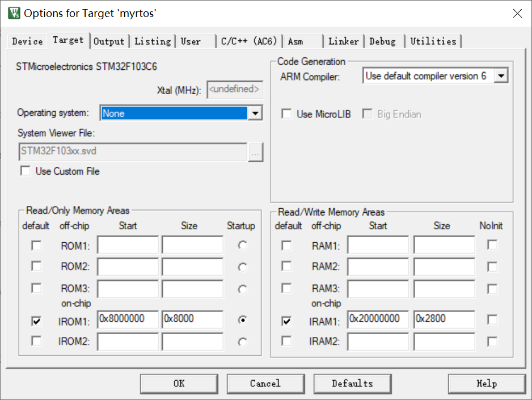Image resolution: width=532 pixels, height=400 pixels.
Task: Enable NoInit for RAM2
Action: click(x=492, y=267)
